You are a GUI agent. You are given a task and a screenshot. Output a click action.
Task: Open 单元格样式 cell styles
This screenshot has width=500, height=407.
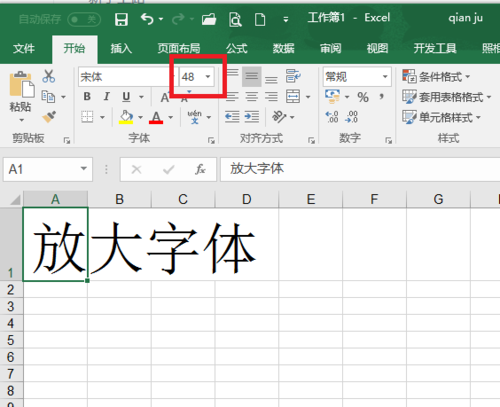[441, 117]
